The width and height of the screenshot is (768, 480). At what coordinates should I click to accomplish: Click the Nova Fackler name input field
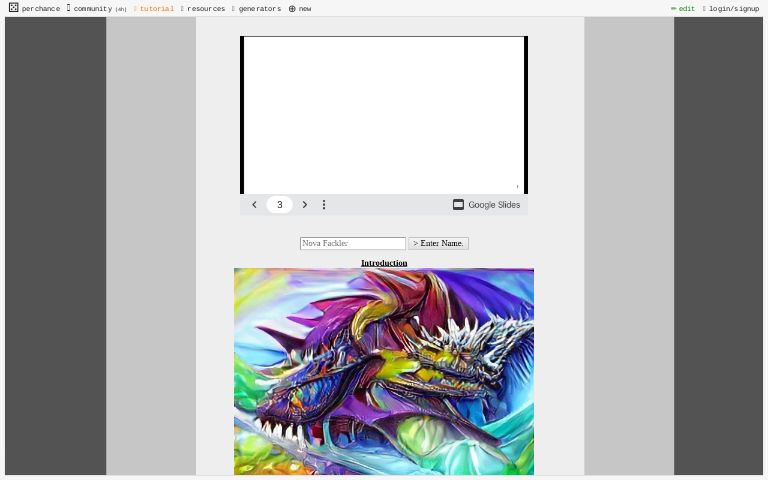click(x=352, y=243)
